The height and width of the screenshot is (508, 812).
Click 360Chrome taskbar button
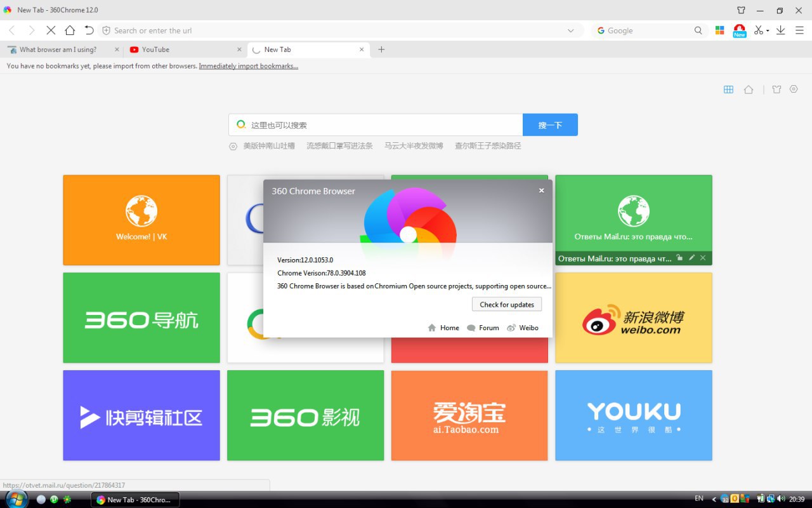[x=135, y=500]
